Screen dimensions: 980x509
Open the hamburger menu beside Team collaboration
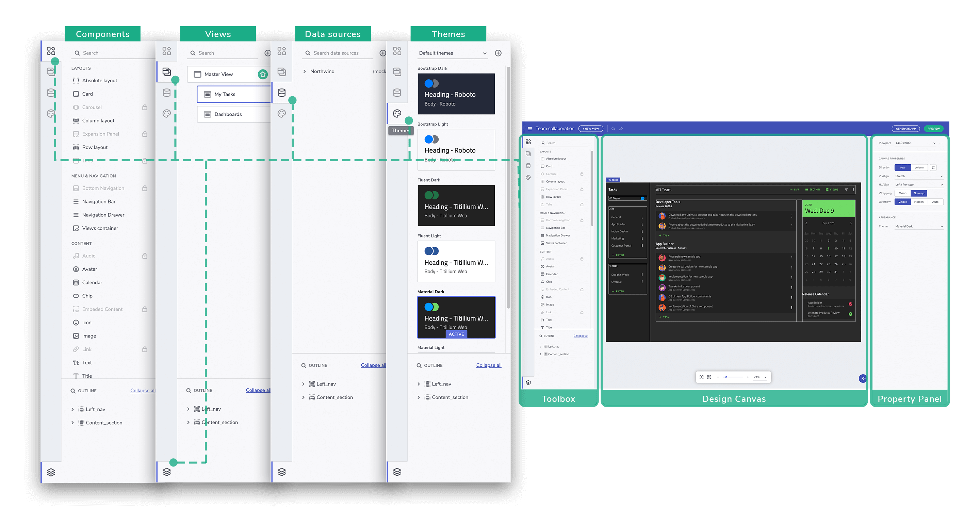pos(529,128)
